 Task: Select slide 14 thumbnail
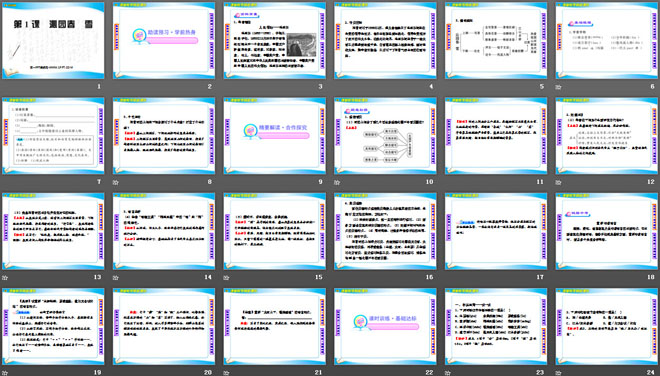pyautogui.click(x=164, y=231)
